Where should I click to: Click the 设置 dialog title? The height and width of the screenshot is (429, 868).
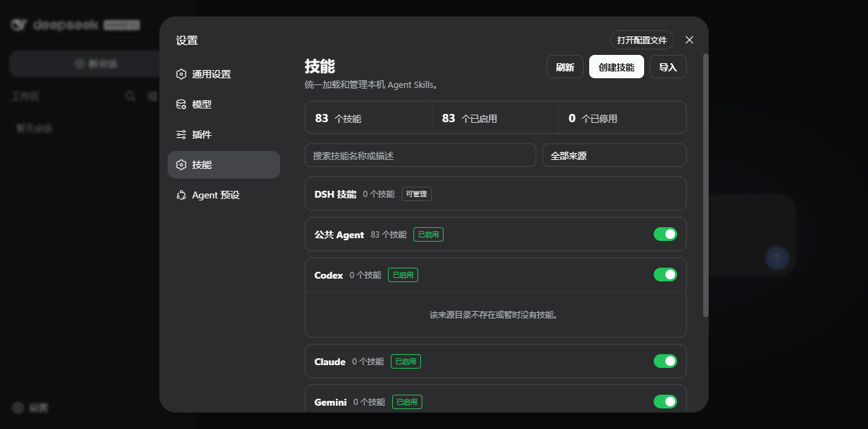[187, 40]
